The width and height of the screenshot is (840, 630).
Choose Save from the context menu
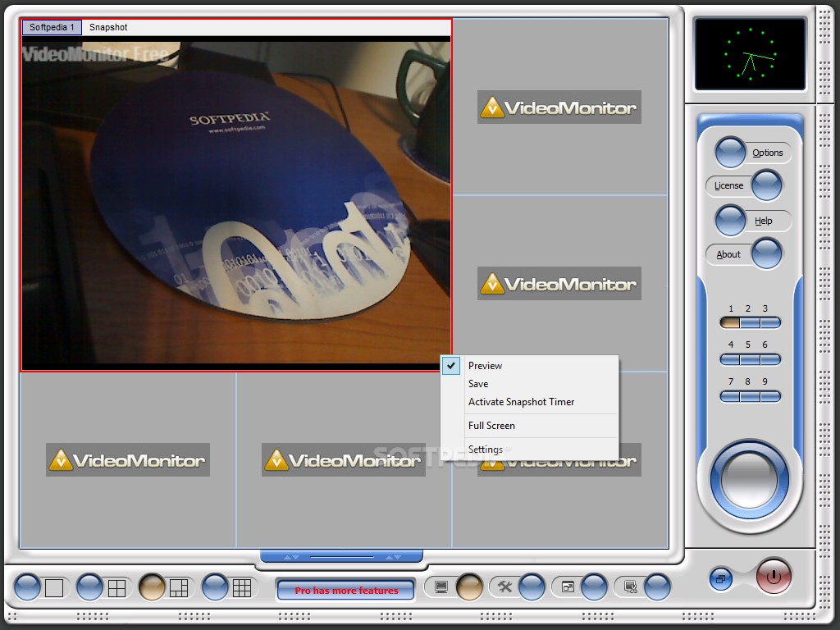(530, 384)
